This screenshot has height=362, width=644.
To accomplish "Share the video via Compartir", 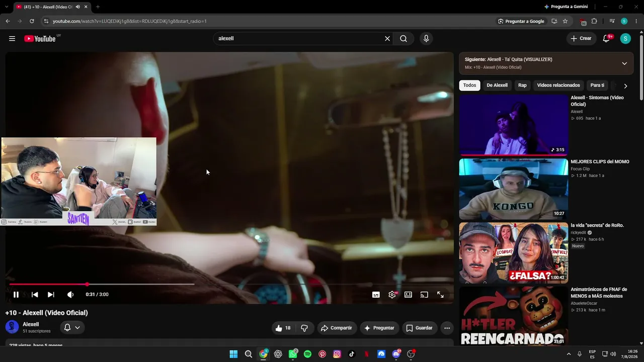I will pos(337,328).
